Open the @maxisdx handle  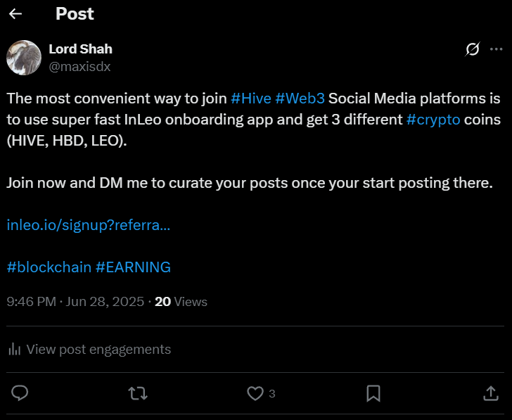[x=79, y=67]
